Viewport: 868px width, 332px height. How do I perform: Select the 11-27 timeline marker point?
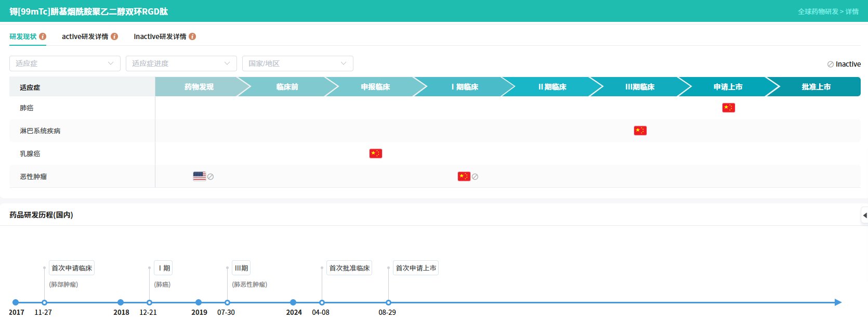tap(45, 302)
